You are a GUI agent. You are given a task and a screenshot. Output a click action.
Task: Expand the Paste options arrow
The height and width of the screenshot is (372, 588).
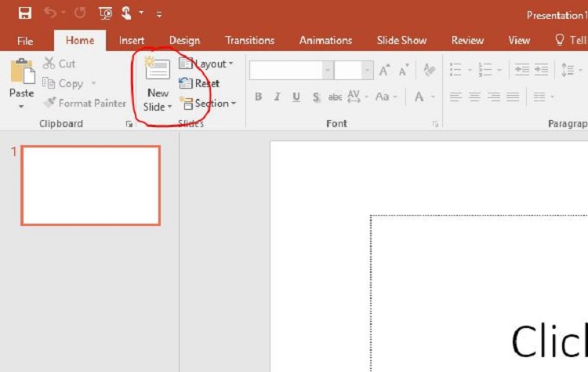click(x=21, y=107)
